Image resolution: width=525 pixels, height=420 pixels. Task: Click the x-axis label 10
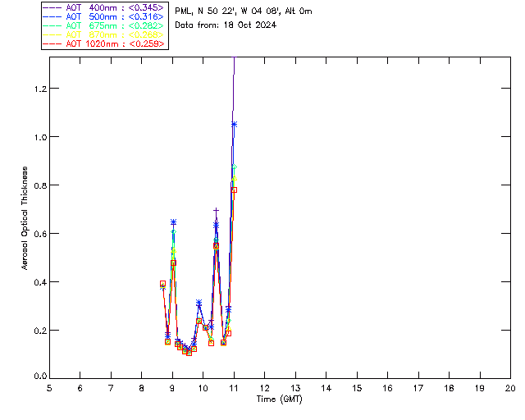(203, 389)
